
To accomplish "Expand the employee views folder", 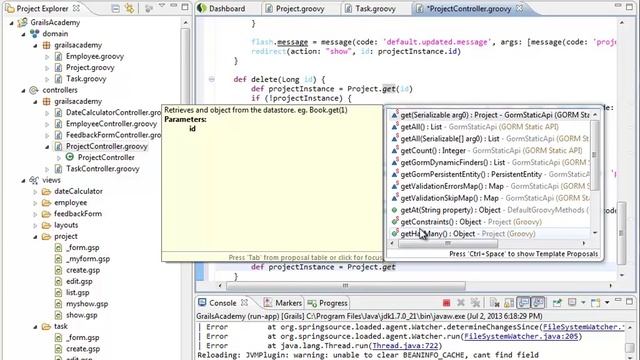I will click(36, 203).
